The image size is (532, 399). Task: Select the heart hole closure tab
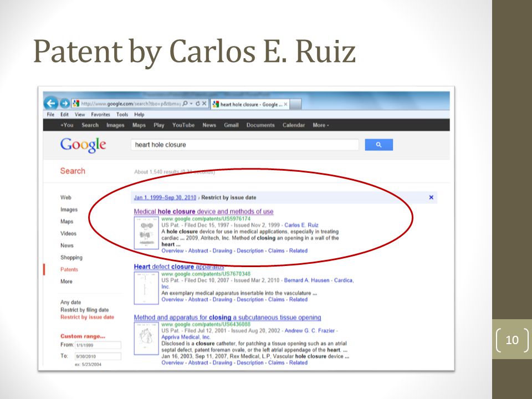250,104
